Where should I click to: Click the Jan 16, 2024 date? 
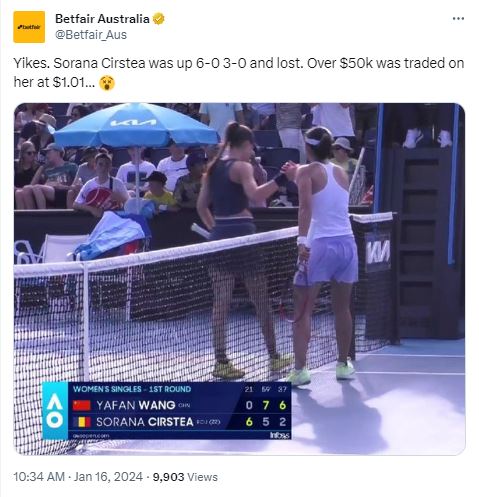[x=108, y=477]
